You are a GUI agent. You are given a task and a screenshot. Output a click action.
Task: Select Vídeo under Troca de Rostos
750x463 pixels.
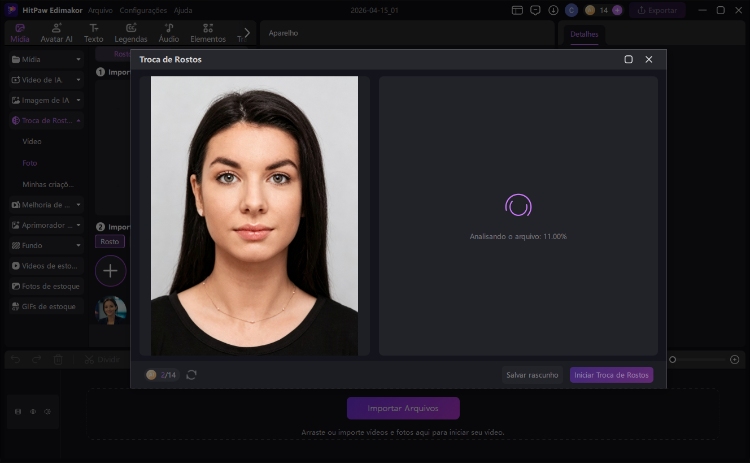click(32, 142)
